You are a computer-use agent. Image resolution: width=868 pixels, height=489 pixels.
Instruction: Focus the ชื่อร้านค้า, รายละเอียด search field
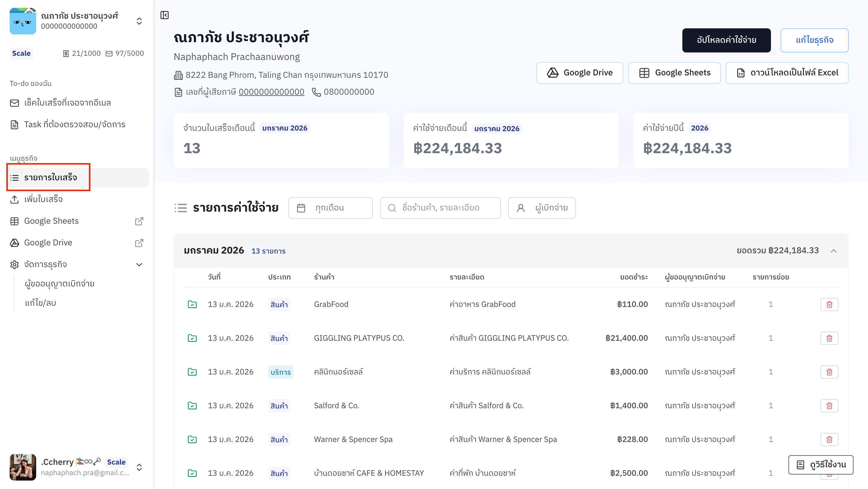(x=440, y=208)
